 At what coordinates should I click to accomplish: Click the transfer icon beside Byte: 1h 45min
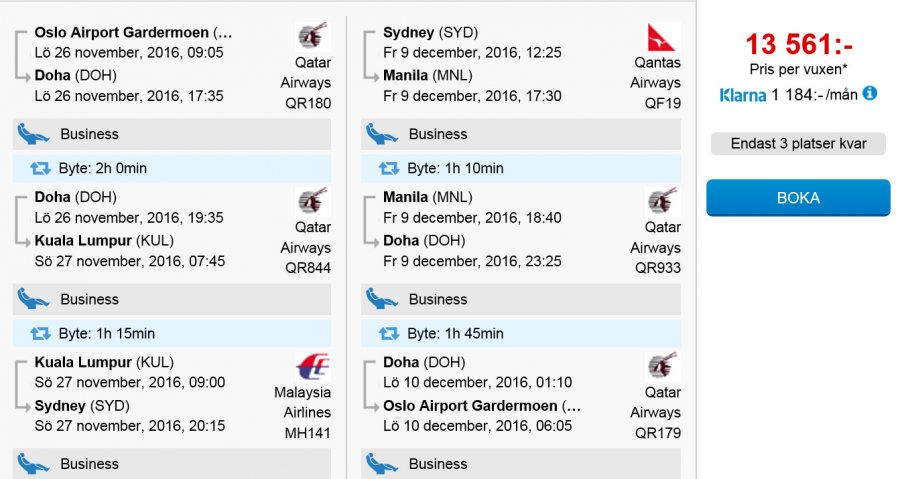389,333
